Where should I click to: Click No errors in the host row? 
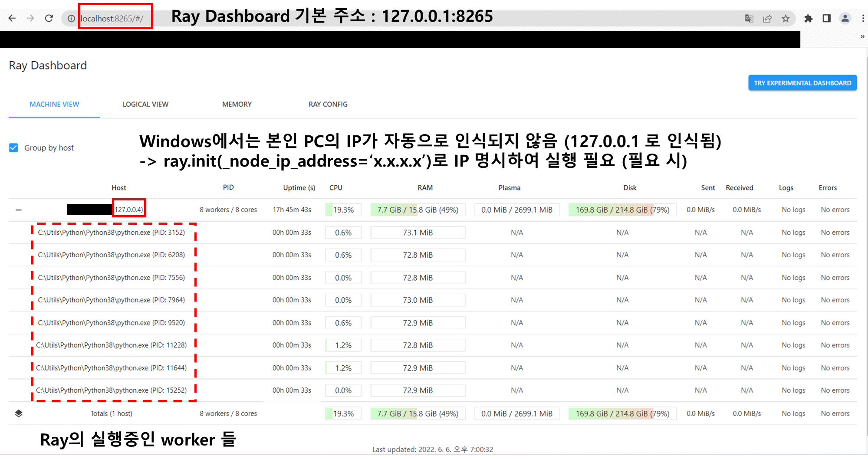835,210
